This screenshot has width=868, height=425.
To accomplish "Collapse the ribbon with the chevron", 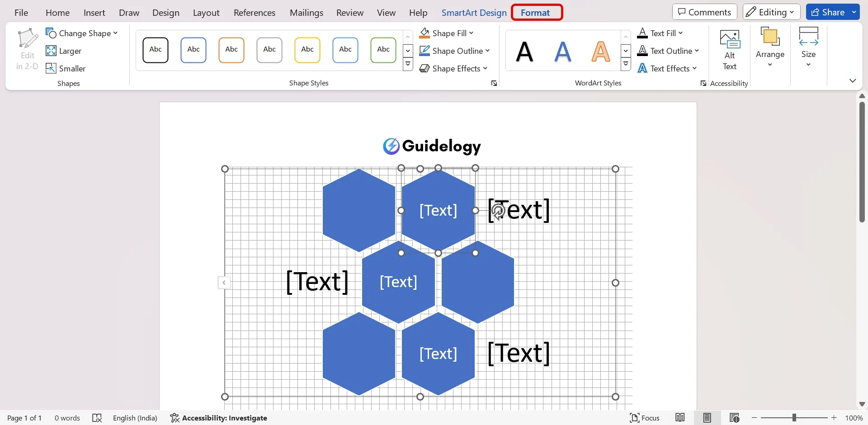I will pos(853,80).
